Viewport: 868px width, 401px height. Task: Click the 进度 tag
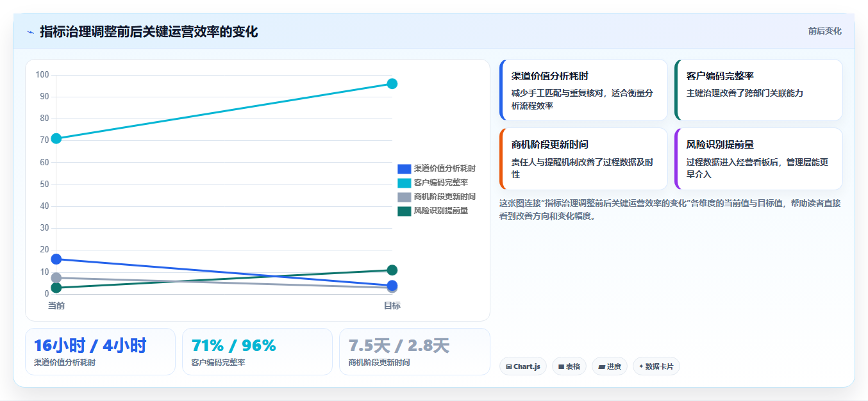[610, 366]
